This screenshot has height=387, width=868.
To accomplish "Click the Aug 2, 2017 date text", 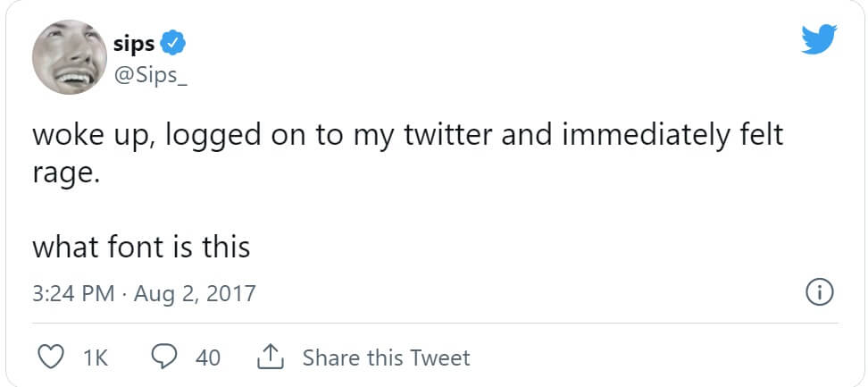I will (194, 293).
